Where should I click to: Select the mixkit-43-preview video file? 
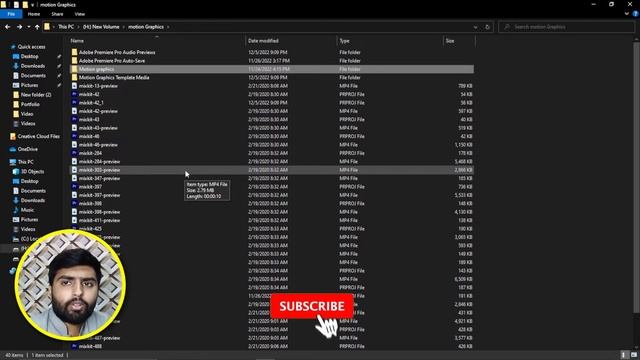pos(98,128)
